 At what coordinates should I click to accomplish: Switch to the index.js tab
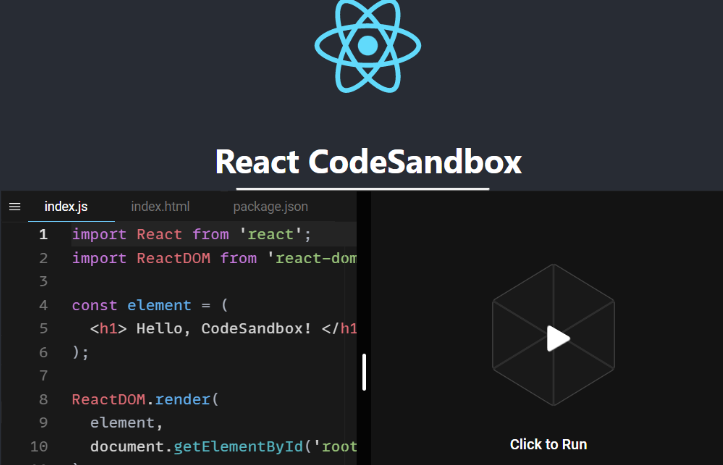tap(66, 207)
